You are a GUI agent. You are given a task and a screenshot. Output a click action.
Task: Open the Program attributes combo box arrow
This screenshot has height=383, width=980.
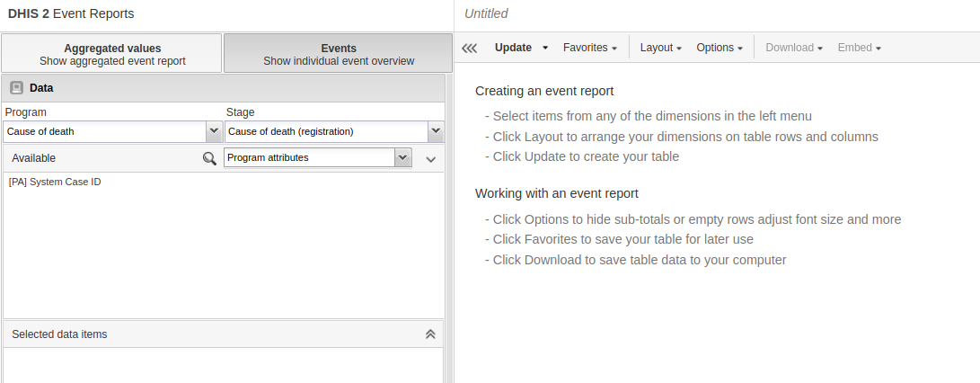(x=402, y=157)
